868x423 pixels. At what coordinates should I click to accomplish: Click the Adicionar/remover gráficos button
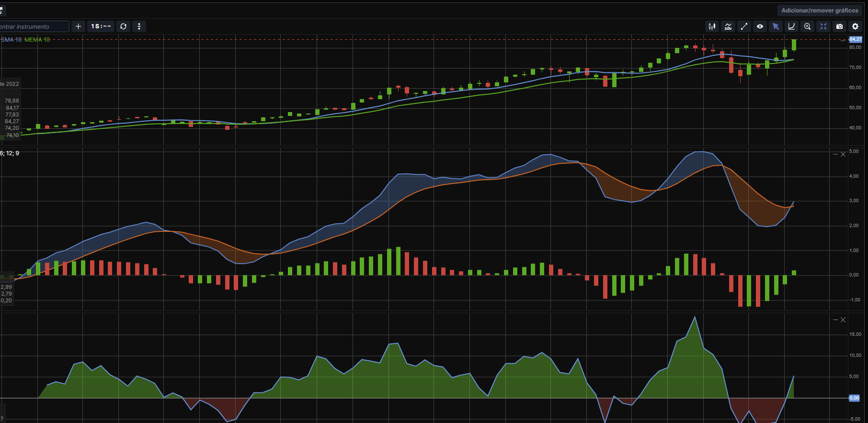(820, 10)
